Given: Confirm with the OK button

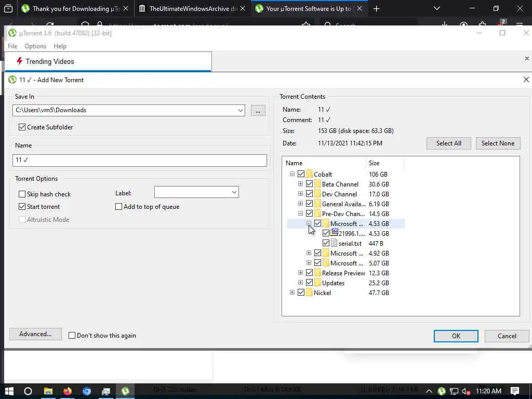Looking at the screenshot, I should point(456,336).
